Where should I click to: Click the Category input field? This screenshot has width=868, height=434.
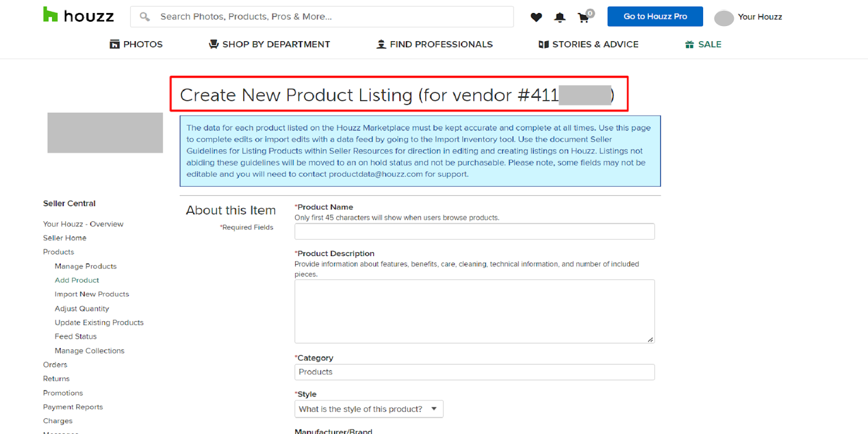pyautogui.click(x=475, y=372)
